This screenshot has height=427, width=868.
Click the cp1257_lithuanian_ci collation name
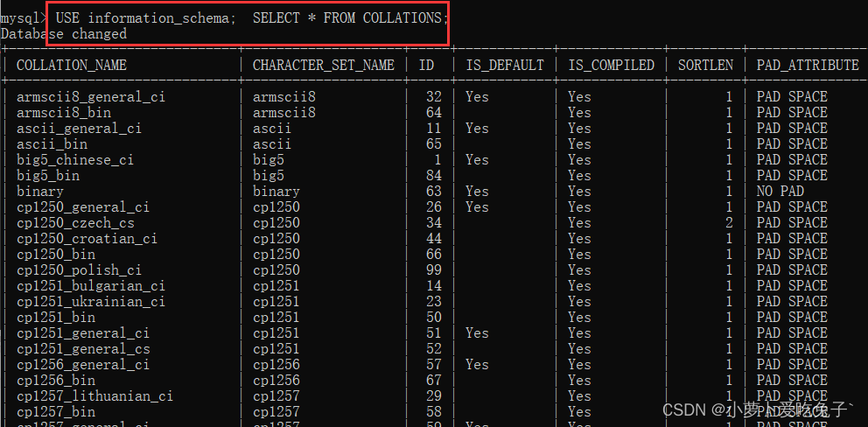94,396
